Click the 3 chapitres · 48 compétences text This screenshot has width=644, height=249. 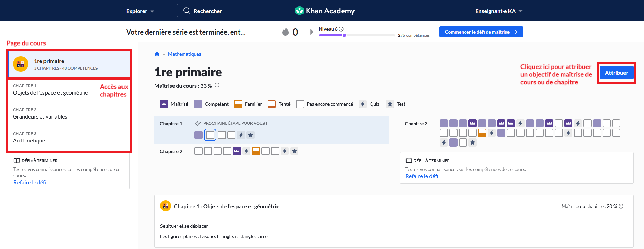[x=66, y=68]
